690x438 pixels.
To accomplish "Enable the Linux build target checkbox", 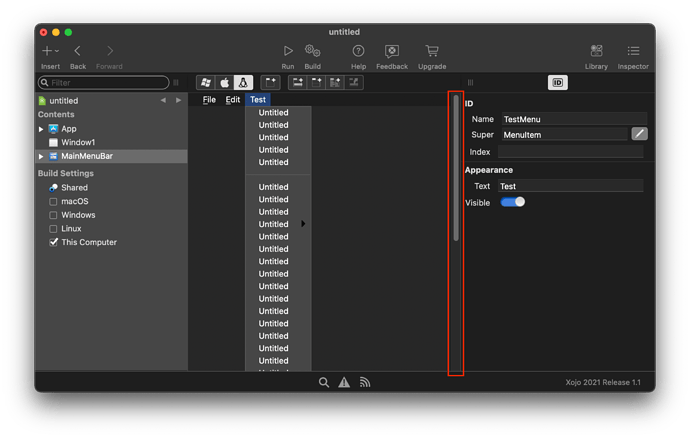I will tap(53, 229).
